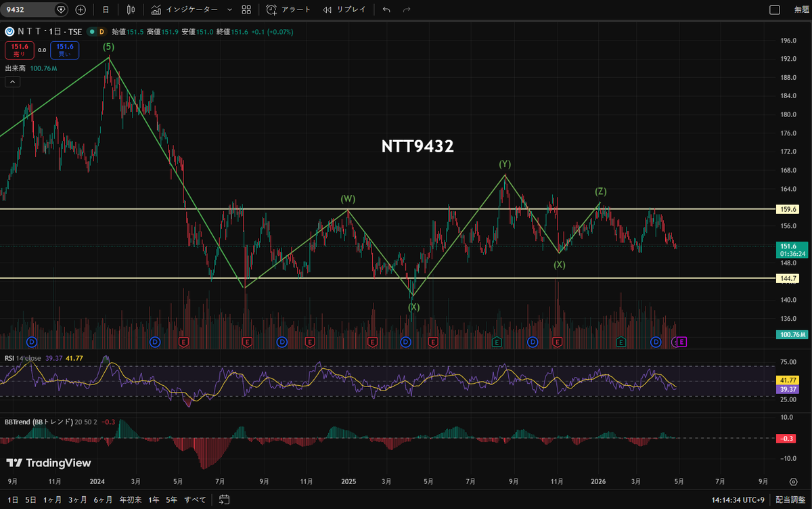Open the go-to-date calendar icon
This screenshot has width=812, height=509.
point(225,500)
